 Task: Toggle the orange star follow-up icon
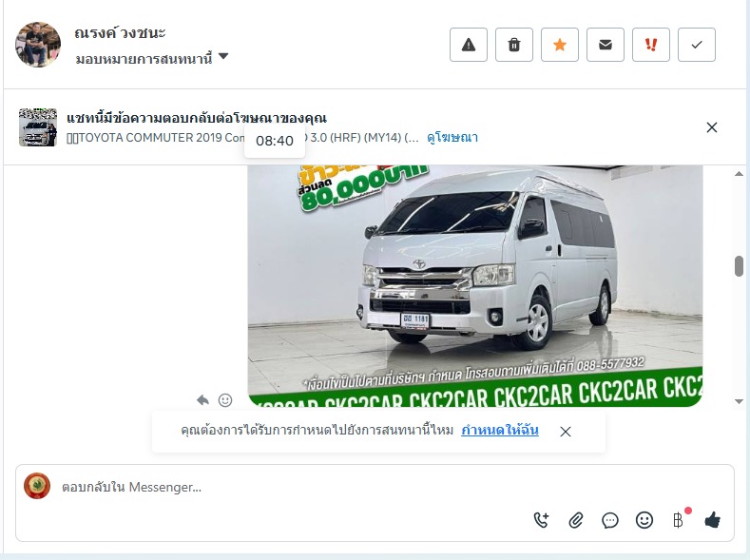click(x=560, y=45)
